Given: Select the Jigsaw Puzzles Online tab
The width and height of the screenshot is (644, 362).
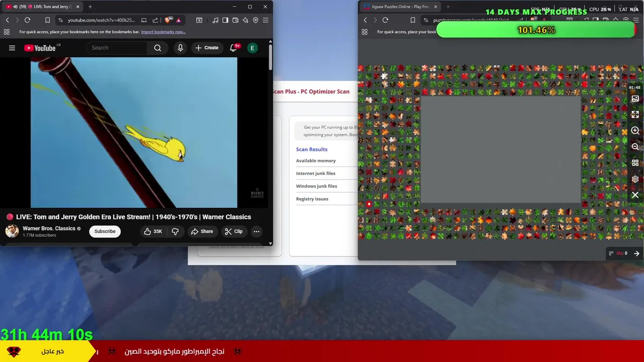Looking at the screenshot, I should pos(400,7).
